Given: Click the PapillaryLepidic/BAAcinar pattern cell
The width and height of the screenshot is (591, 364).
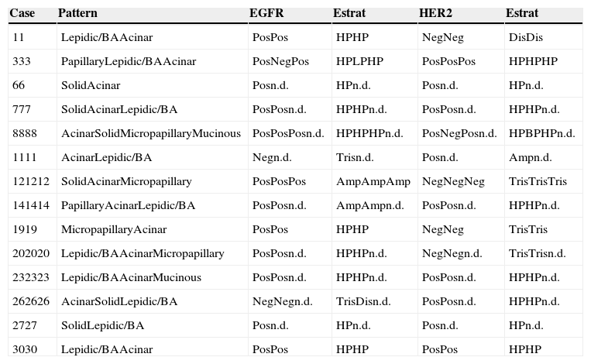Looking at the screenshot, I should click(x=129, y=62).
